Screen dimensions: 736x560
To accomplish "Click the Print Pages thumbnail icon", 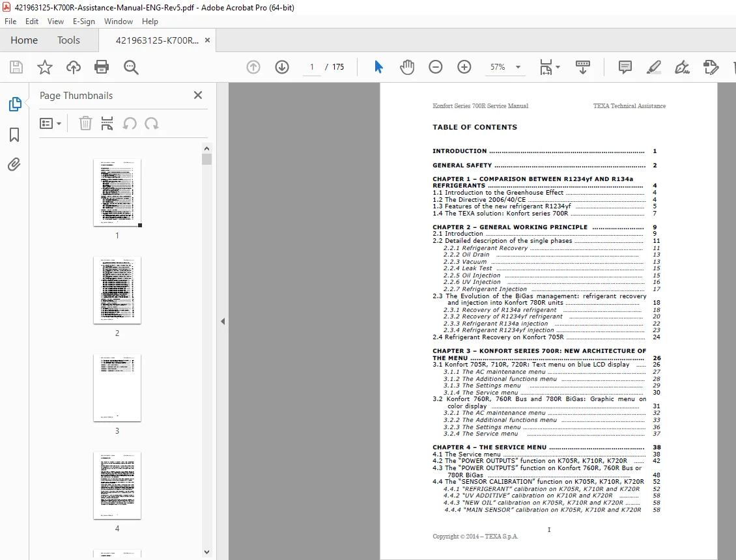I will (107, 124).
